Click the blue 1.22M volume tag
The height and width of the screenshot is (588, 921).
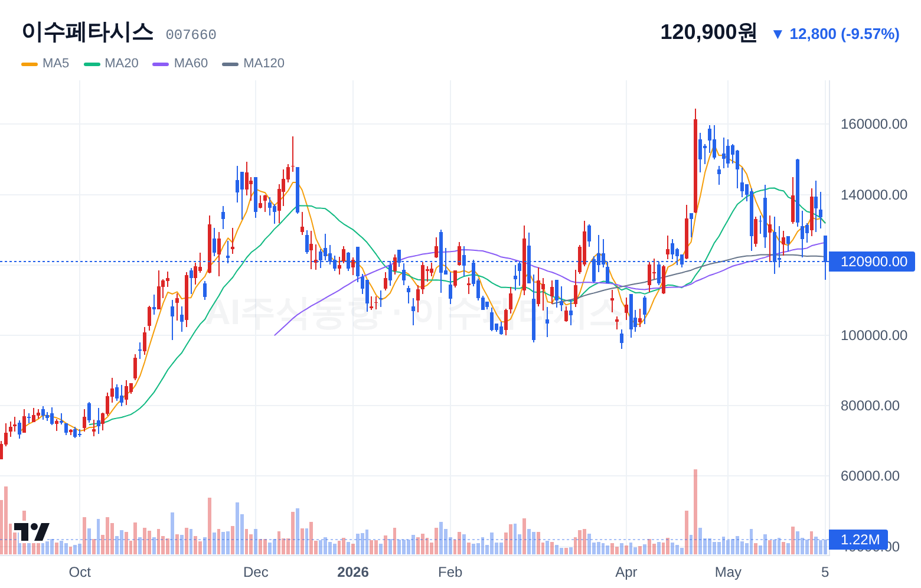coord(858,540)
